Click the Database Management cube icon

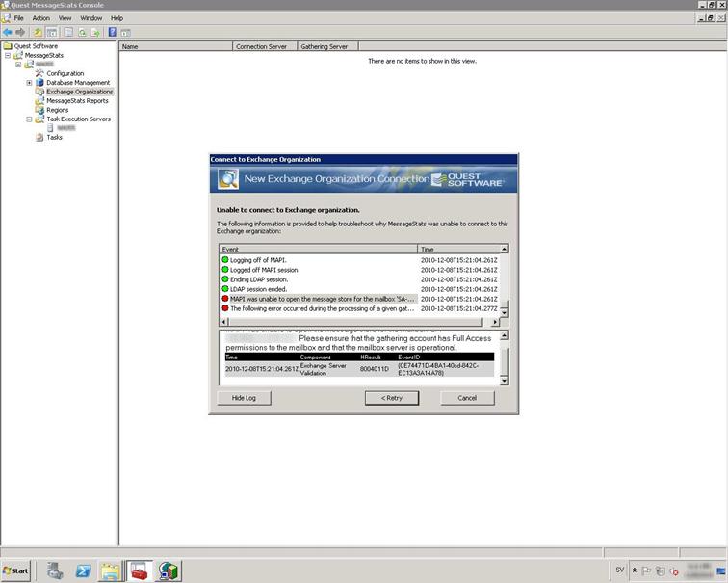coord(39,82)
